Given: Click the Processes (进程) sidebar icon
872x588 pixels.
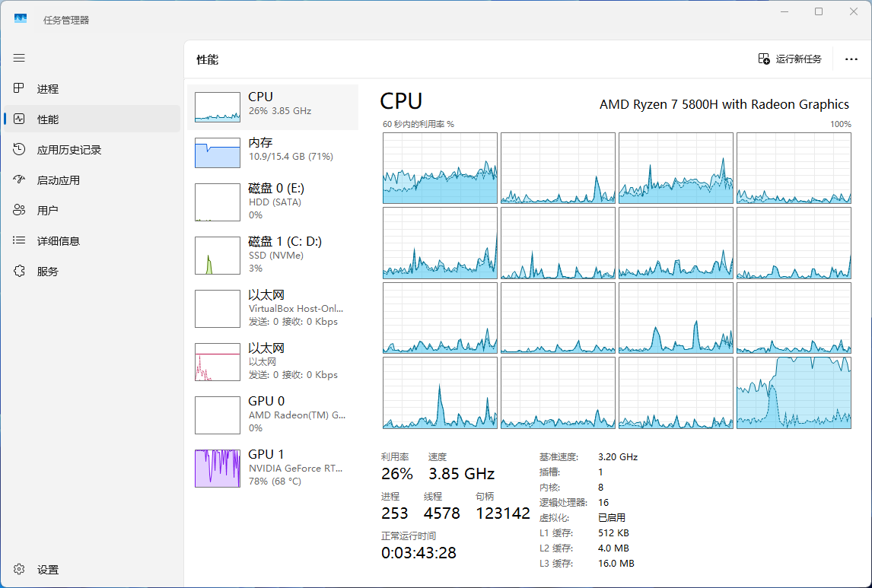Looking at the screenshot, I should (19, 89).
